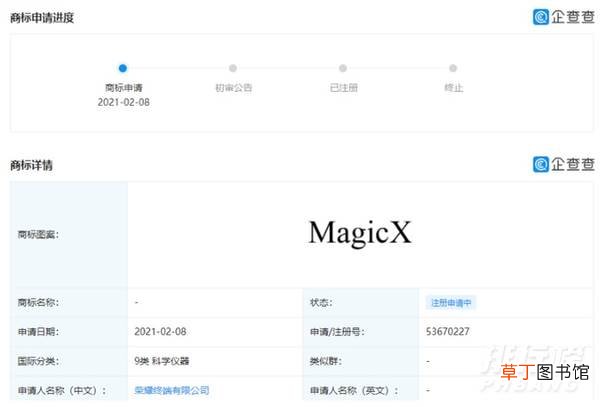
Task: Click the 商标申请进度 section heading
Action: [x=42, y=18]
